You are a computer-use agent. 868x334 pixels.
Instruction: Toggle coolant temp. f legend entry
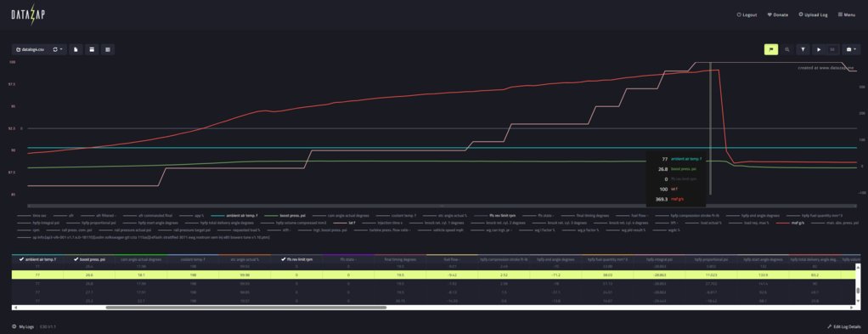[x=396, y=216]
